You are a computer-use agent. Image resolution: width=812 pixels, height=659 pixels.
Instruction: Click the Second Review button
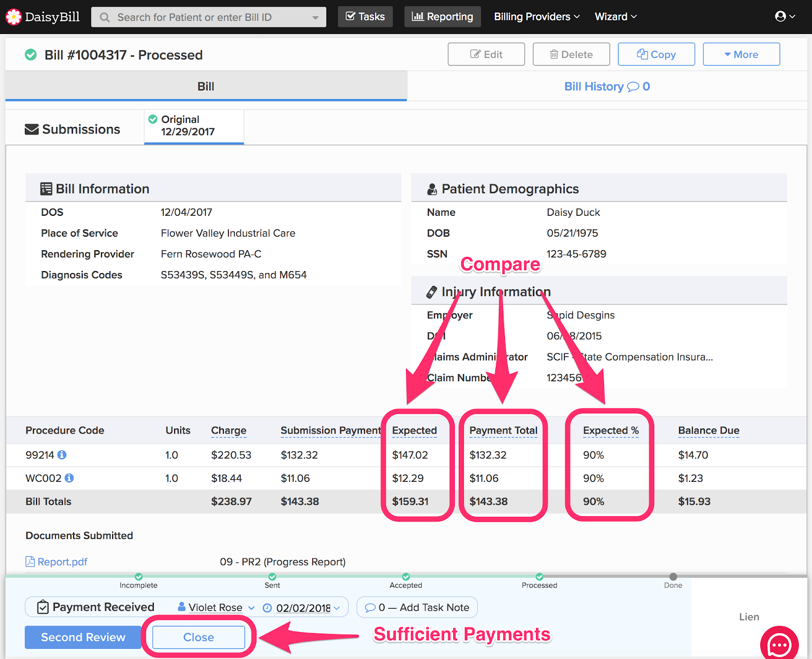tap(83, 637)
